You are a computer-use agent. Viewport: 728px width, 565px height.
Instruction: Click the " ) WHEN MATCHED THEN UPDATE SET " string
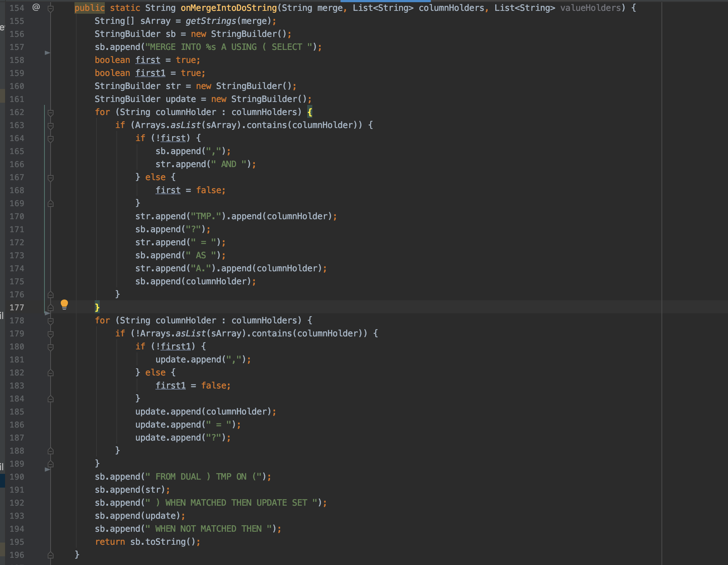coord(231,503)
